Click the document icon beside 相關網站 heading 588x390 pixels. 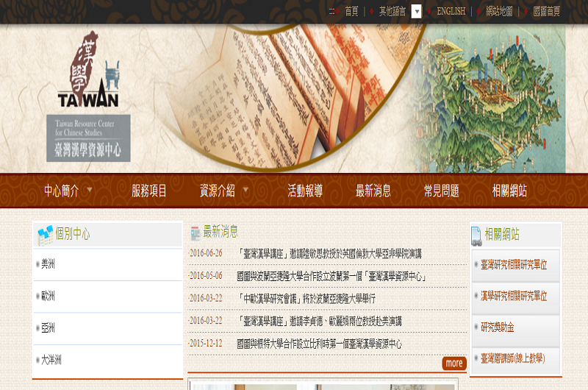tap(476, 236)
